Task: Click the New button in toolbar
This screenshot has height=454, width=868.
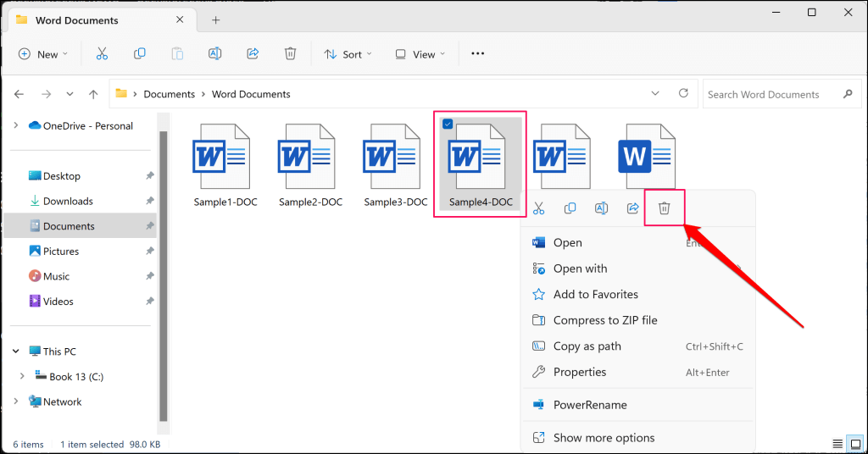Action: [40, 54]
